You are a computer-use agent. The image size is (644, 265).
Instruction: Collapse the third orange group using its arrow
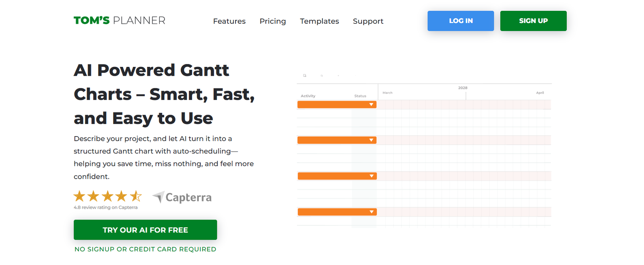point(371,176)
